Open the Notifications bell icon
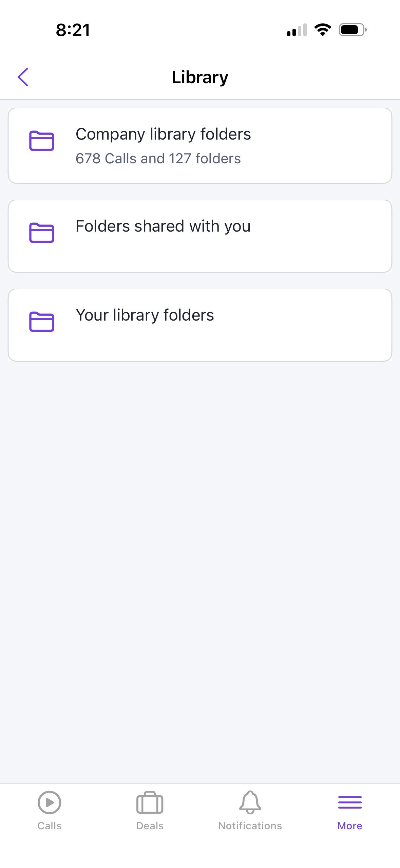This screenshot has width=400, height=868. coord(250,802)
